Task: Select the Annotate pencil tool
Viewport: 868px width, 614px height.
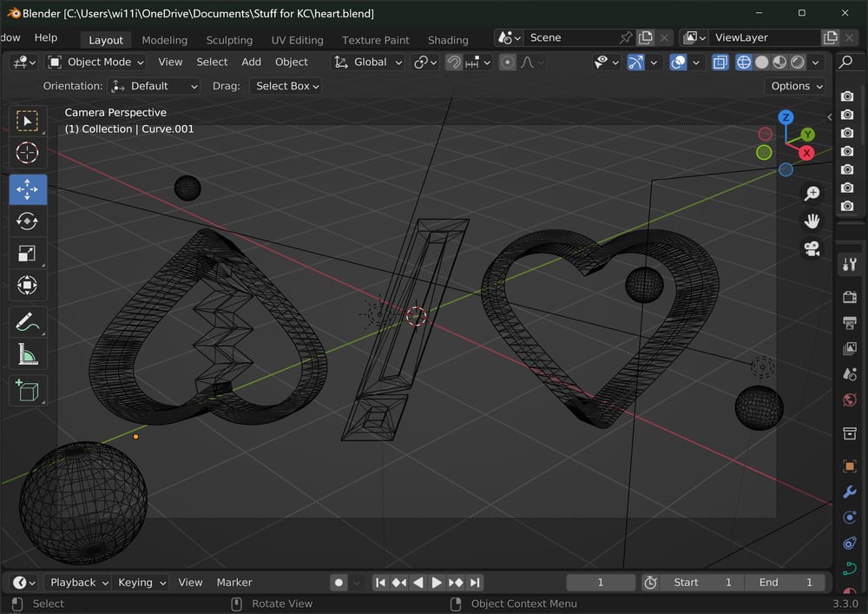Action: pyautogui.click(x=27, y=322)
